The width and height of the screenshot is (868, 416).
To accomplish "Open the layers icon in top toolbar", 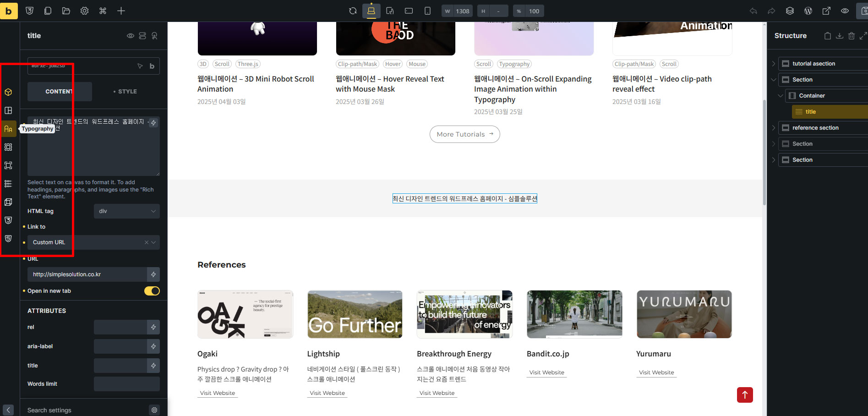I will (x=790, y=11).
